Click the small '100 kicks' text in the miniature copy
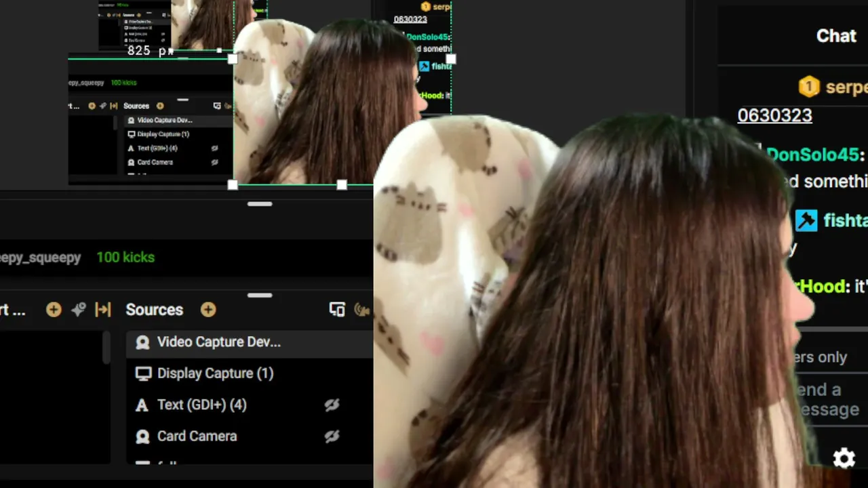Viewport: 868px width, 488px height. [x=123, y=83]
